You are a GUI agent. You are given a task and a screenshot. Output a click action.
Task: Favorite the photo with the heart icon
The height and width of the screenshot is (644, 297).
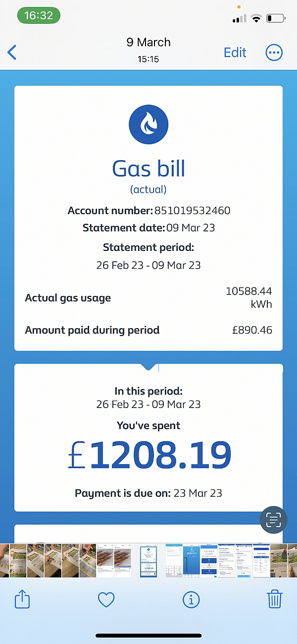click(x=106, y=600)
